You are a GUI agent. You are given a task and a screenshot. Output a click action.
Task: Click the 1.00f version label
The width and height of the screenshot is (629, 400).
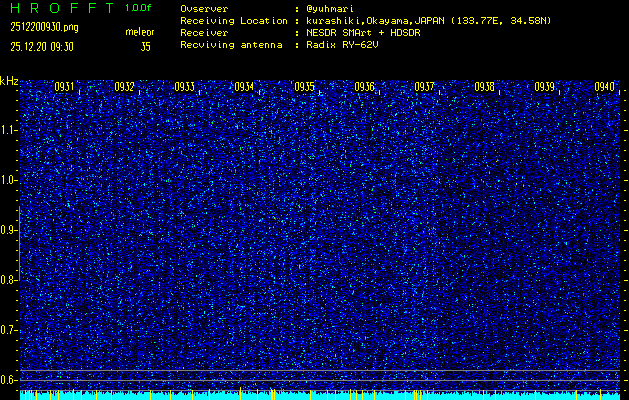click(x=139, y=8)
